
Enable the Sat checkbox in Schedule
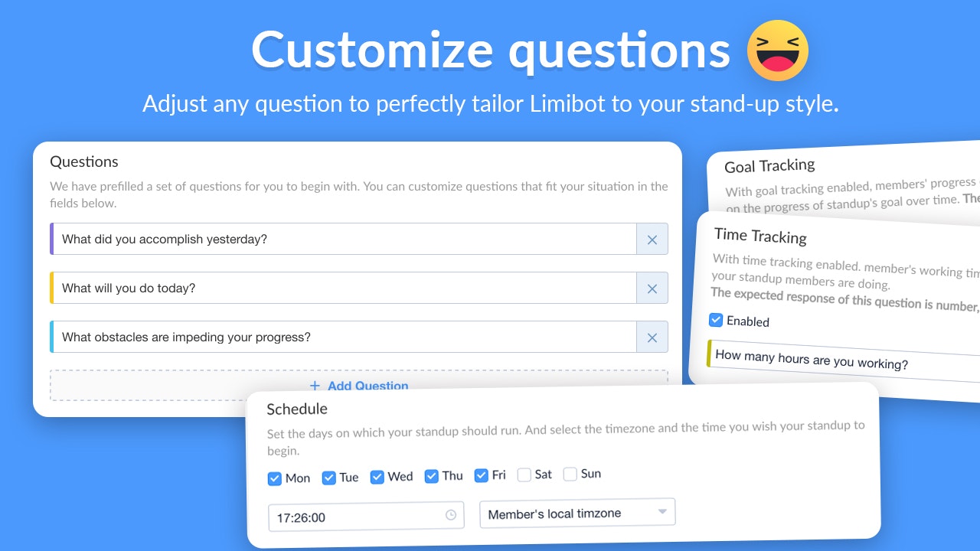pyautogui.click(x=525, y=475)
